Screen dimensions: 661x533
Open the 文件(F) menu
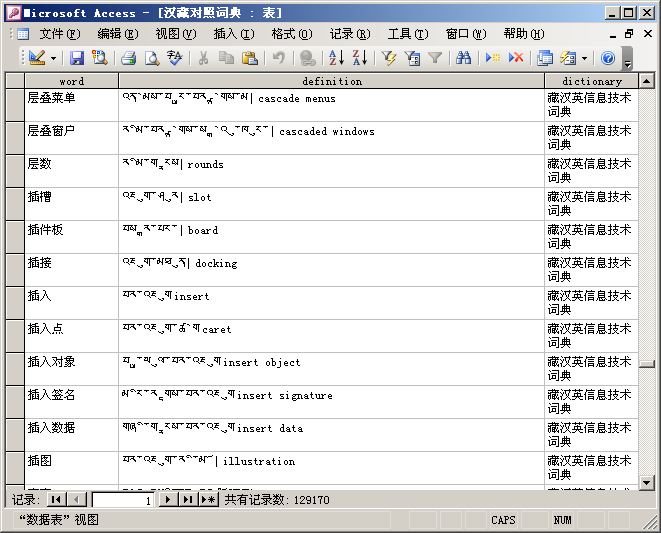(60, 34)
